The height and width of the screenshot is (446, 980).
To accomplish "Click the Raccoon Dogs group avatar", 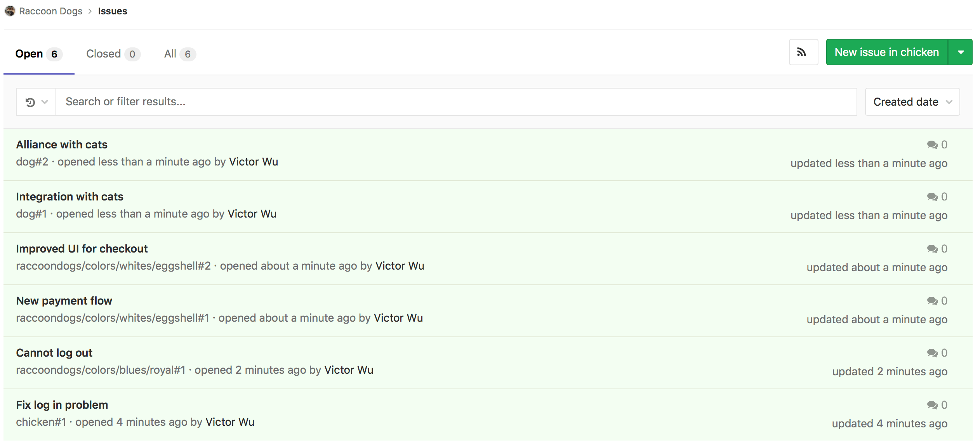I will point(9,10).
